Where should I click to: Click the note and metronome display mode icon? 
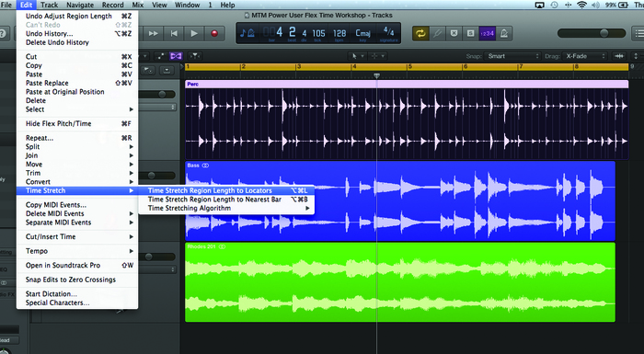click(x=247, y=33)
